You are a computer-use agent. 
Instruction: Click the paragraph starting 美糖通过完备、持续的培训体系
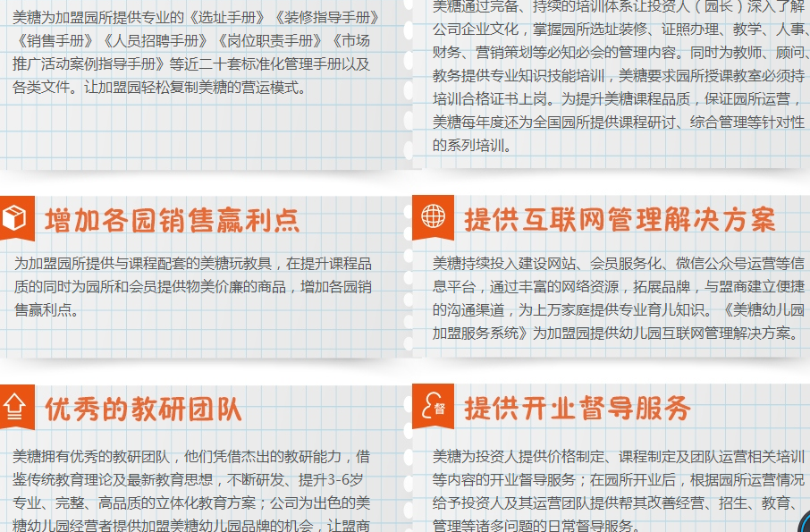pyautogui.click(x=618, y=75)
